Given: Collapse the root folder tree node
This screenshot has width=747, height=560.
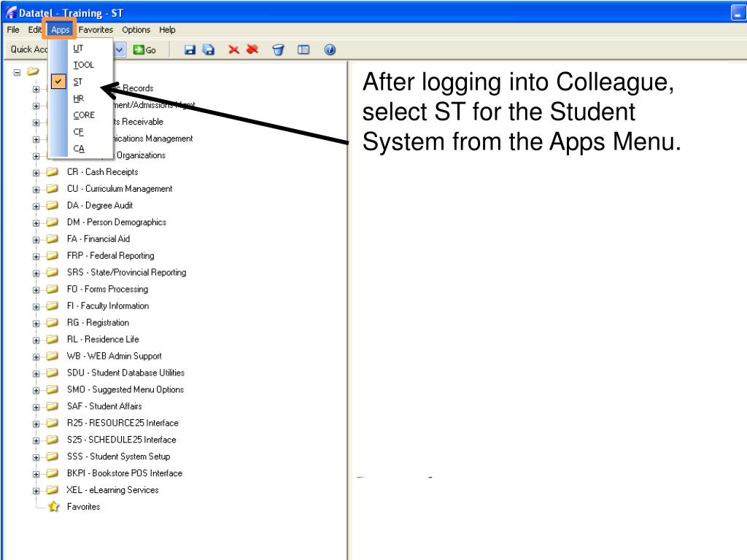Looking at the screenshot, I should 18,72.
